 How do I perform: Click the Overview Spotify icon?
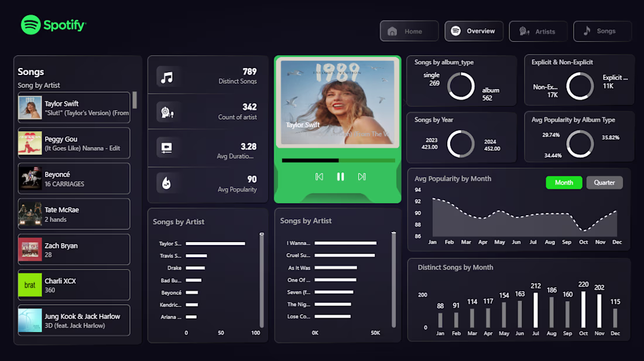[455, 31]
